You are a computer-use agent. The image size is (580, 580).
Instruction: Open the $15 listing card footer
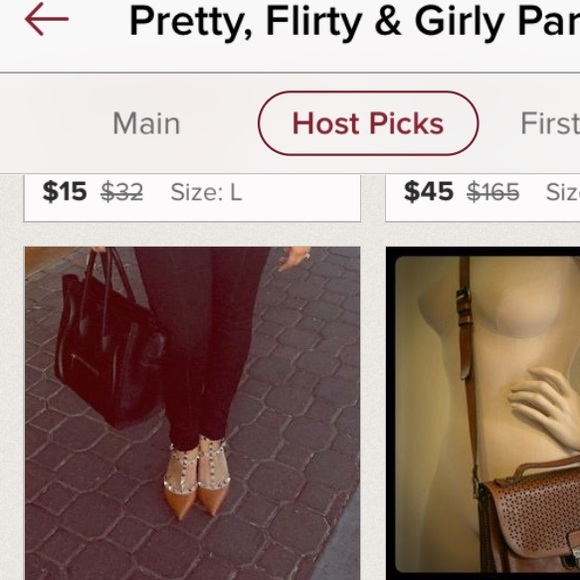192,198
